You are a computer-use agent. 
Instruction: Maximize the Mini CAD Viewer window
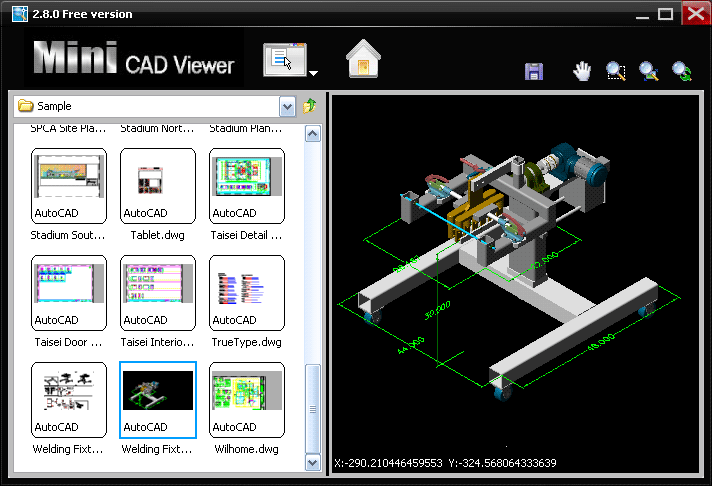[x=665, y=14]
